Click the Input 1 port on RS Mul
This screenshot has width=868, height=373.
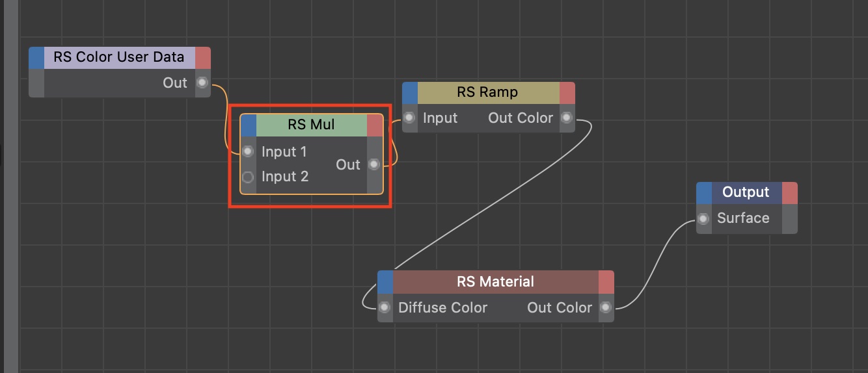(x=248, y=151)
